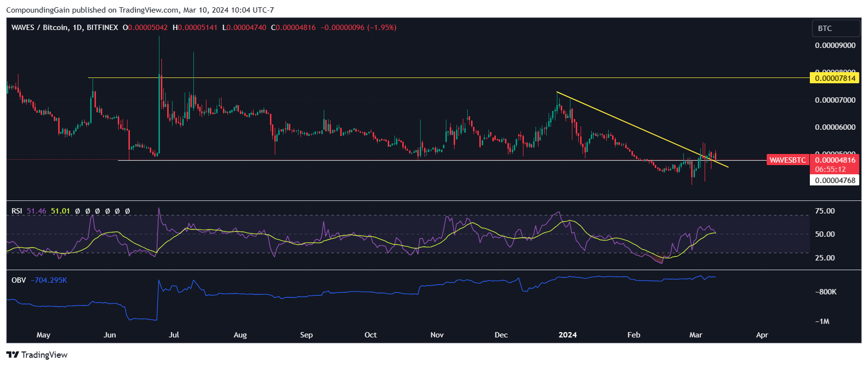The width and height of the screenshot is (868, 366).
Task: Click the CompoundingGain publisher caption text
Action: pos(140,10)
